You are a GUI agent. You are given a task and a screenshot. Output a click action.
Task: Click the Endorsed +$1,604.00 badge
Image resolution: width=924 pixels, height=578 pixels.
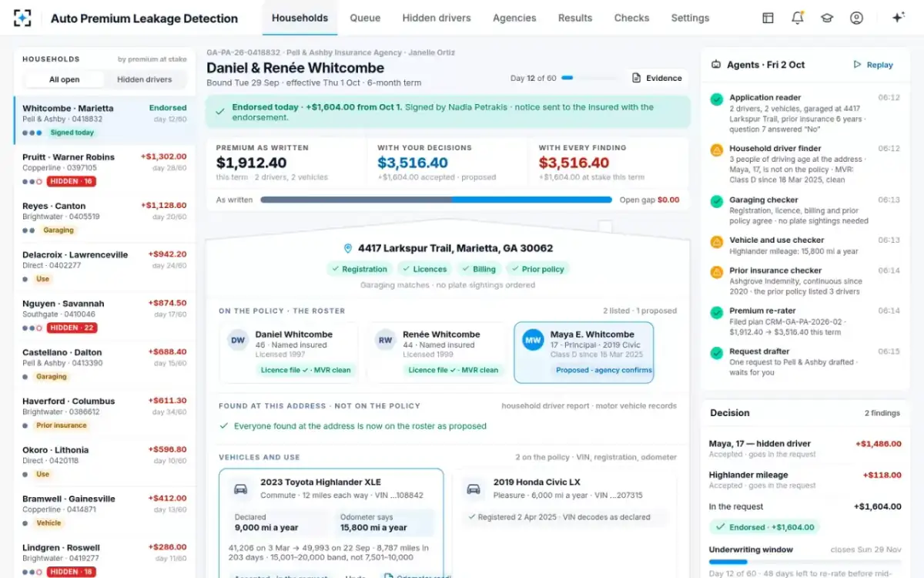pyautogui.click(x=765, y=527)
